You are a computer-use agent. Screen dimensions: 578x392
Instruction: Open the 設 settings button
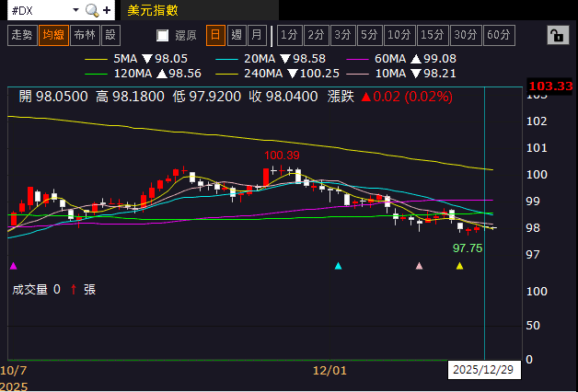pos(110,35)
